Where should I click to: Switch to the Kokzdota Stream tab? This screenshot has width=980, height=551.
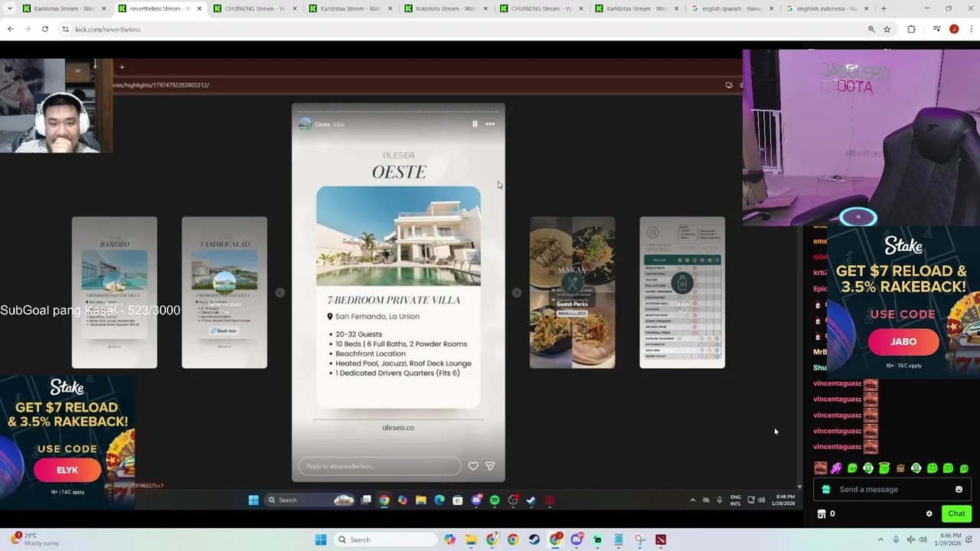pyautogui.click(x=447, y=8)
